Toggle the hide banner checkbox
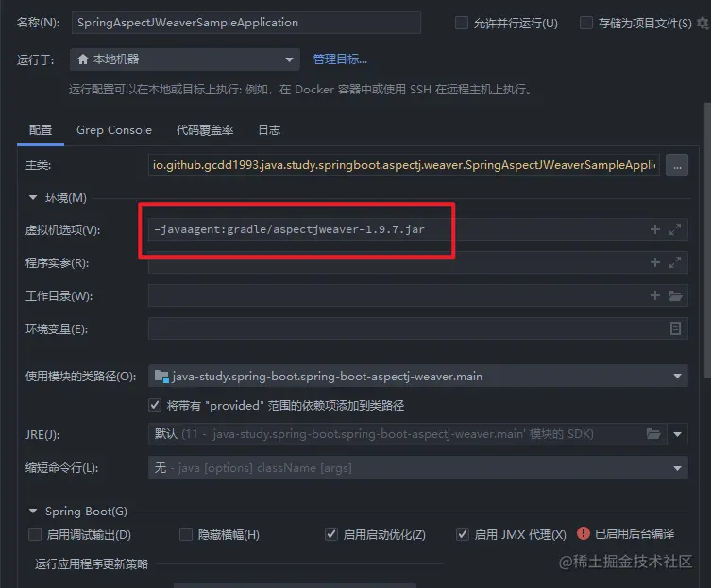 186,534
